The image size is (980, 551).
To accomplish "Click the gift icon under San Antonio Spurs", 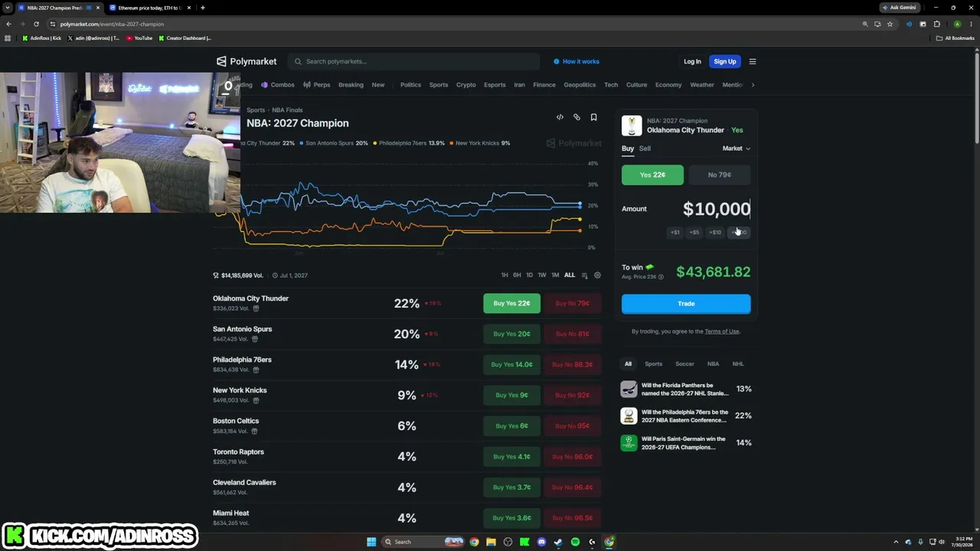I will 256,339.
